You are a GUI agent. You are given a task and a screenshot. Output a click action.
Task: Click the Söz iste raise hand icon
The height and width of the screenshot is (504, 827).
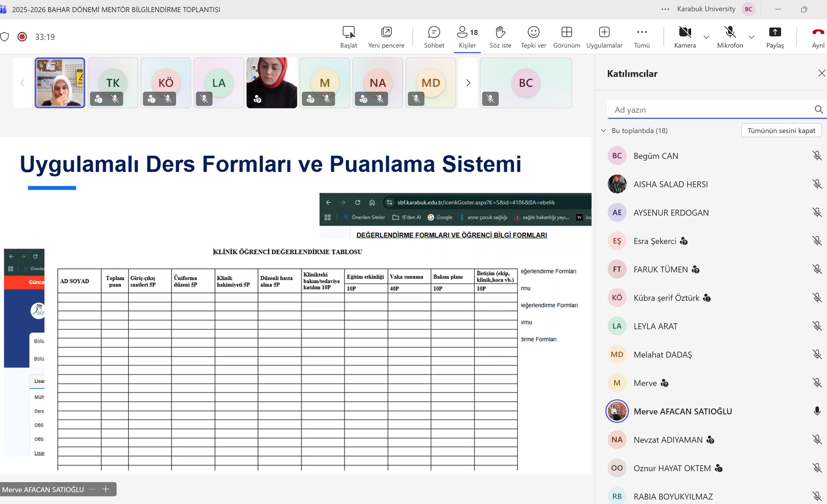click(500, 33)
